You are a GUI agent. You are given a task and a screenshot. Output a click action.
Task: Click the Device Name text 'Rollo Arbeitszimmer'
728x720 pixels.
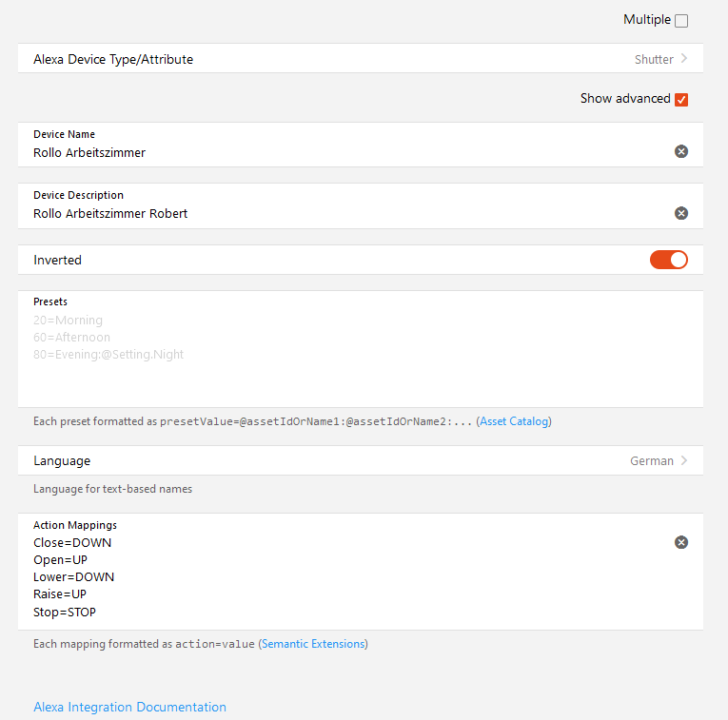pos(89,152)
